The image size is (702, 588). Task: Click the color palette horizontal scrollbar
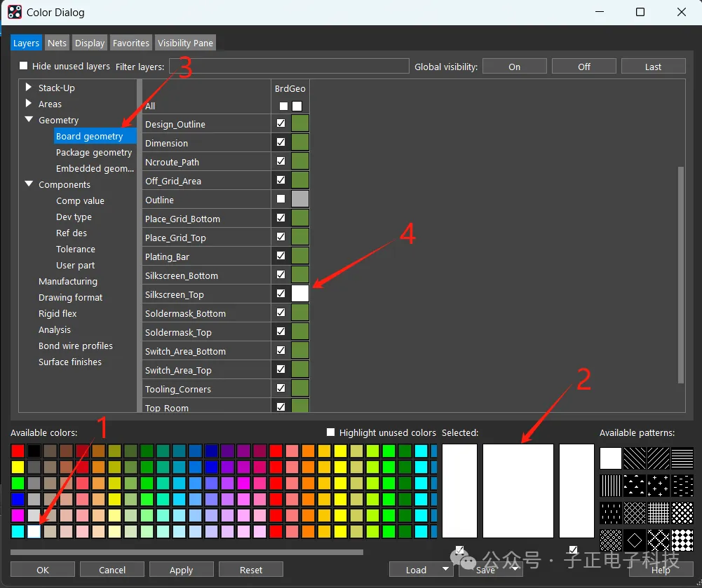click(187, 552)
